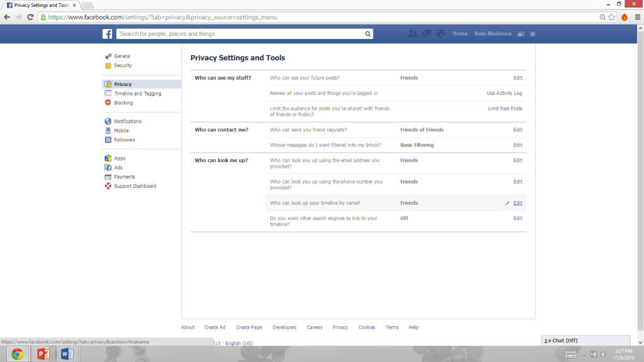
Task: Edit inbox message filtering setting
Action: pyautogui.click(x=518, y=145)
